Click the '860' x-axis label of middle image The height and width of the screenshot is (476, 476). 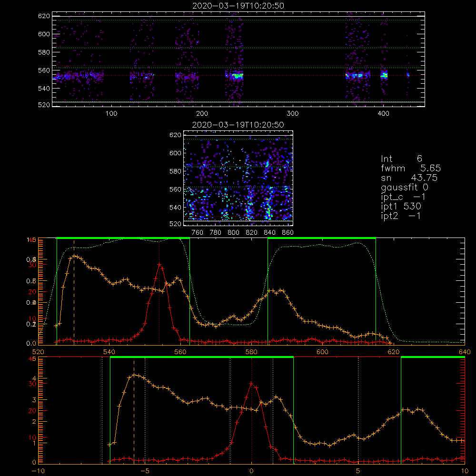[x=288, y=233]
